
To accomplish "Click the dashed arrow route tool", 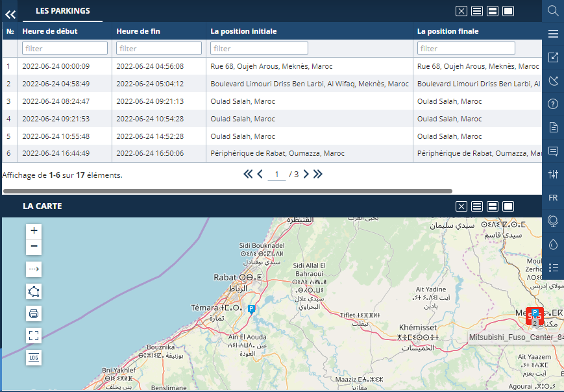I will (x=34, y=269).
